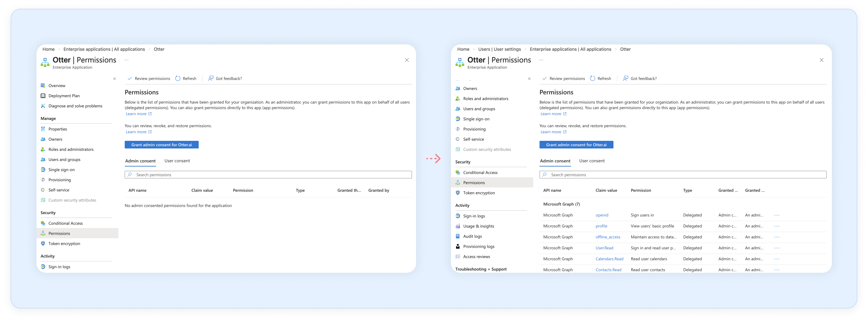Open the Access reviews icon
Image resolution: width=868 pixels, height=321 pixels.
(458, 256)
